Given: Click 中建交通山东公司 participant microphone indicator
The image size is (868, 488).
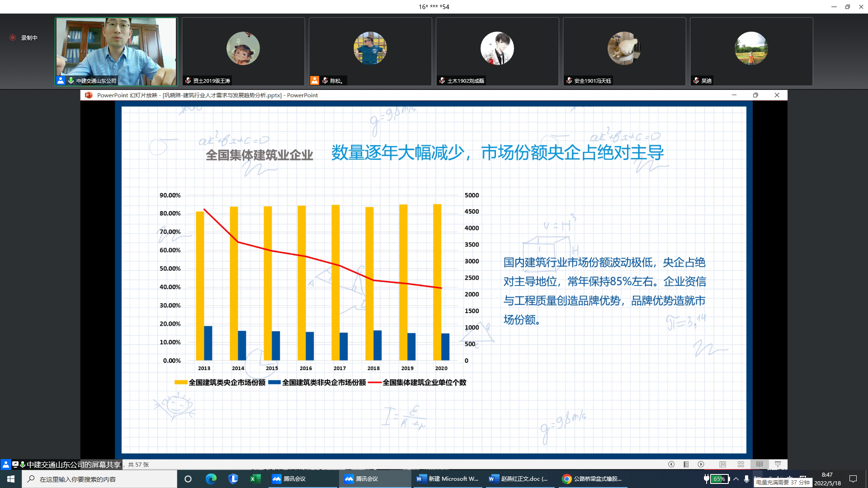Looking at the screenshot, I should [71, 80].
